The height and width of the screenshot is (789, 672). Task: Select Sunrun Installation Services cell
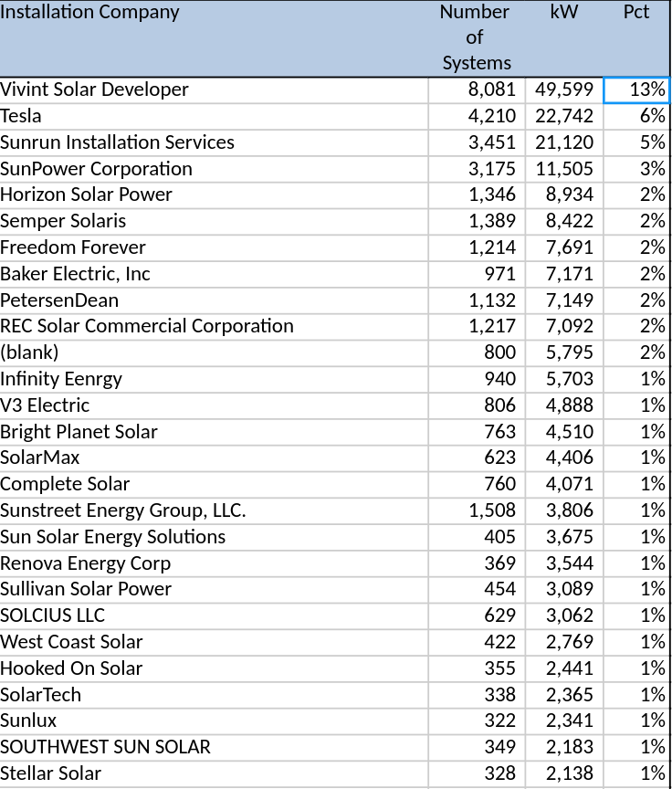pos(214,142)
